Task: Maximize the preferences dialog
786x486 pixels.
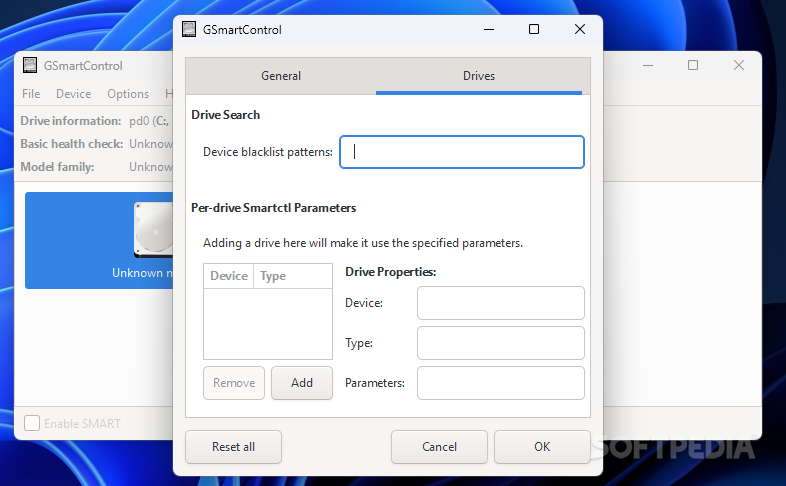Action: 534,30
